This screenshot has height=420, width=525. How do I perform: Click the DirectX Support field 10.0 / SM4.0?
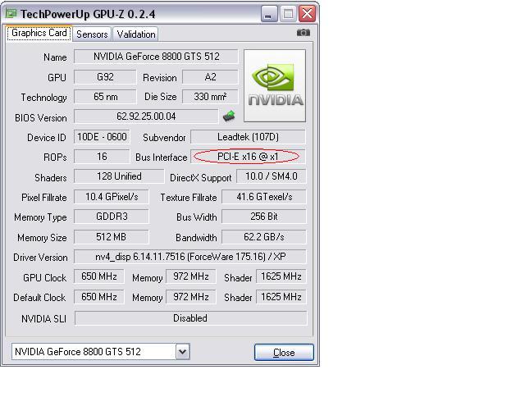(x=272, y=176)
